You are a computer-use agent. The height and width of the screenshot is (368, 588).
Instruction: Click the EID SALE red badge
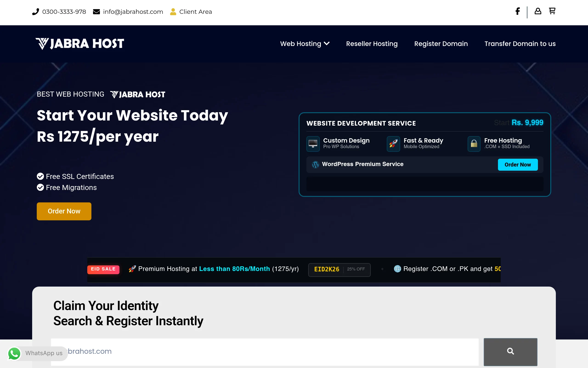103,269
